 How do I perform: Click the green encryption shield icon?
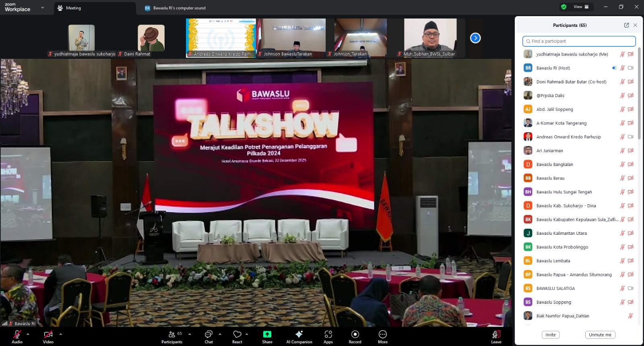point(563,7)
